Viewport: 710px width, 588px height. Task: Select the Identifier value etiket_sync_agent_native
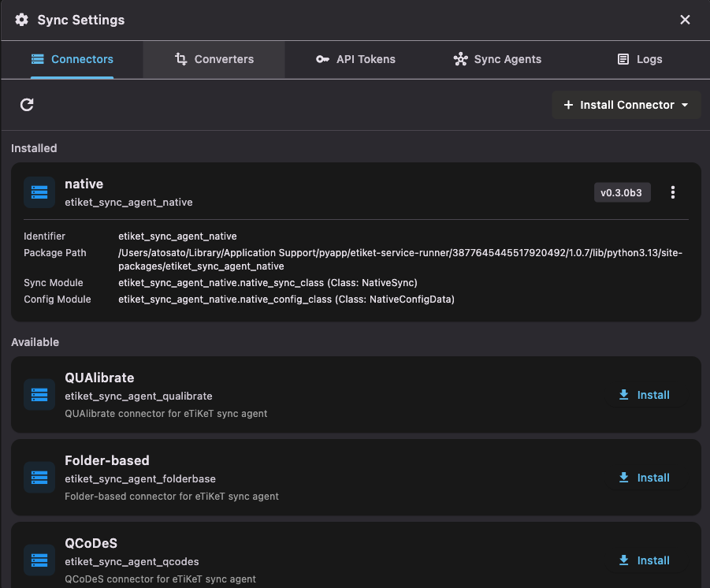tap(177, 236)
